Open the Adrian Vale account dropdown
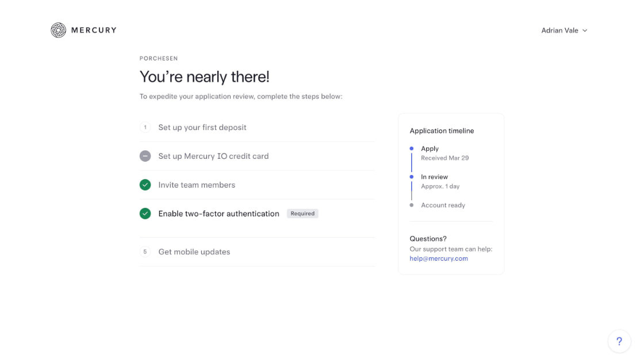644x362 pixels. (564, 31)
